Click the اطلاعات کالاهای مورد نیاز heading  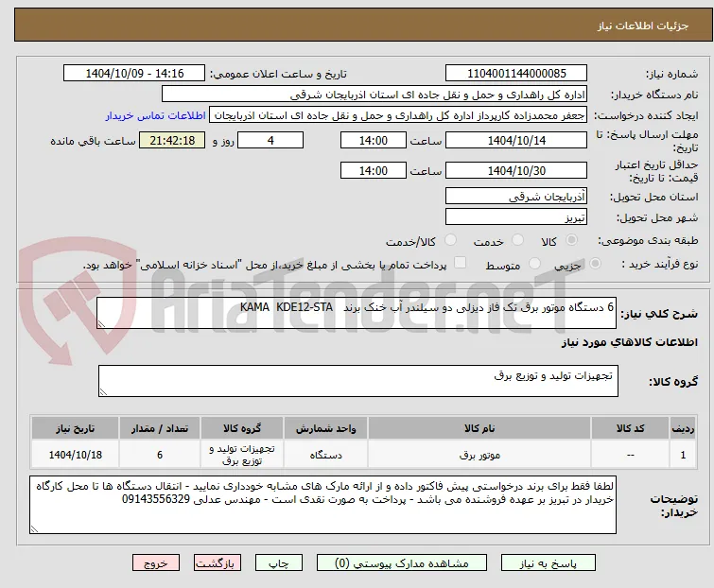629,342
